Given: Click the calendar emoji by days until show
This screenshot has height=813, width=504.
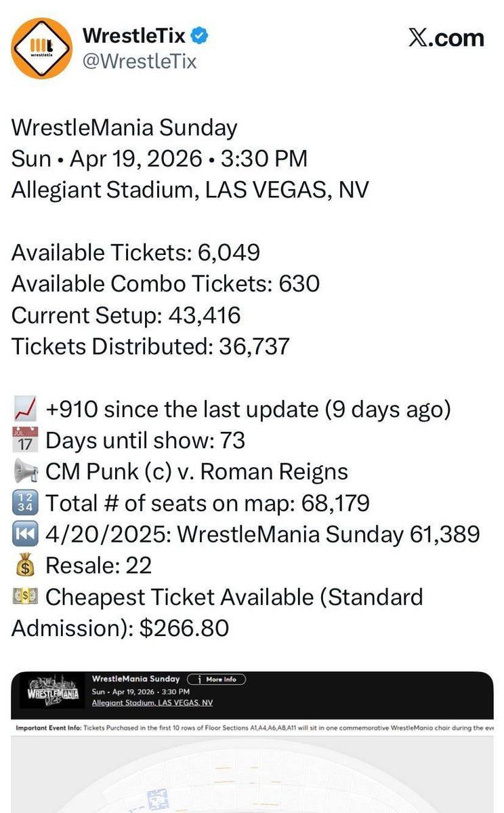Looking at the screenshot, I should point(24,441).
